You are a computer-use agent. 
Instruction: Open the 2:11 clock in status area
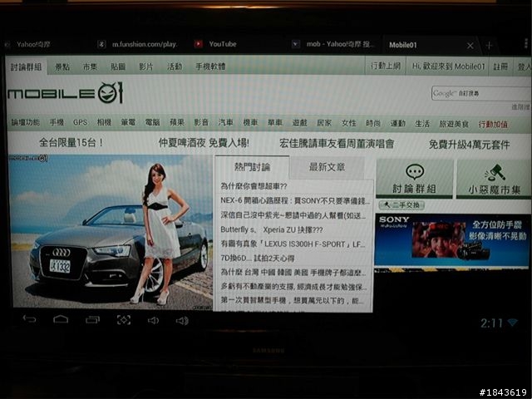[x=491, y=323]
